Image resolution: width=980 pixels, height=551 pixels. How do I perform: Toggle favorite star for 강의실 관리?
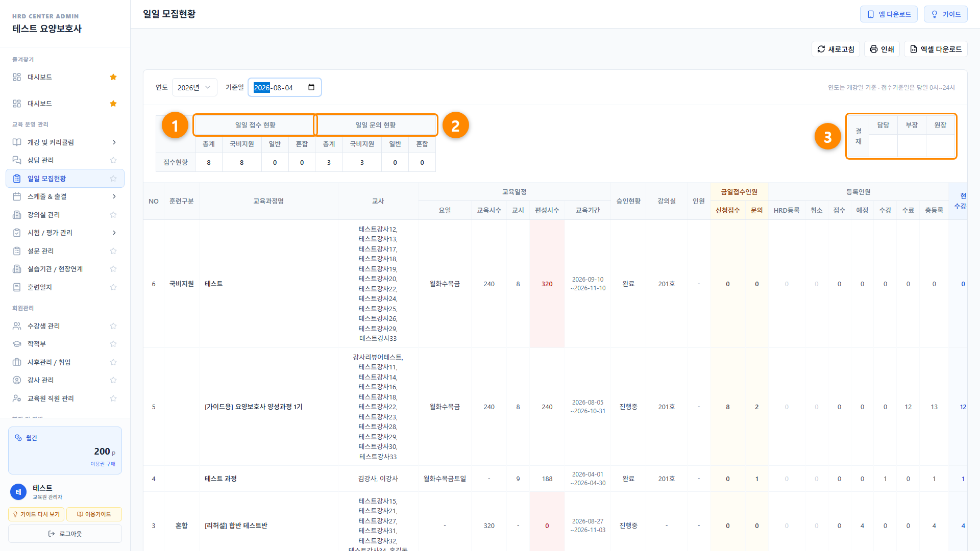113,215
